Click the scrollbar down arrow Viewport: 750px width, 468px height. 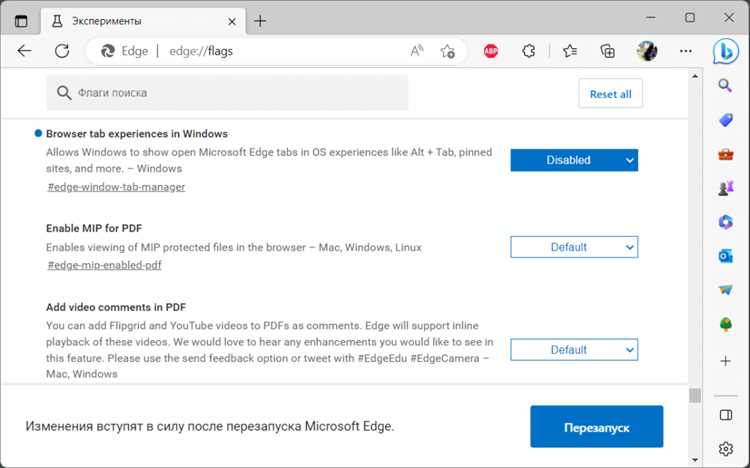pyautogui.click(x=695, y=460)
